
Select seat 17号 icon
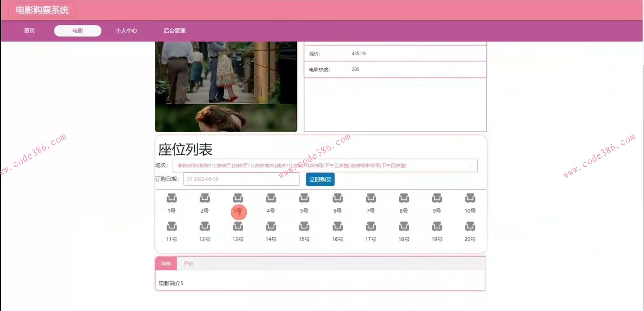coord(371,226)
